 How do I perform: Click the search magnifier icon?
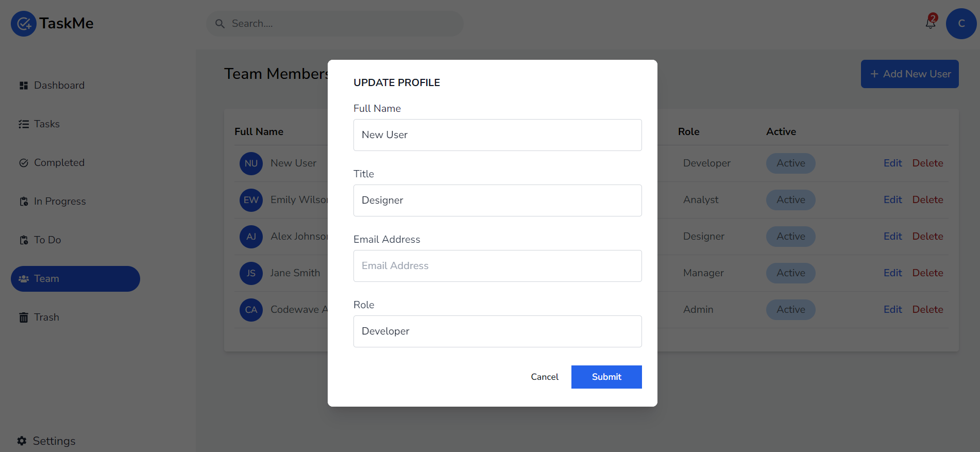220,24
